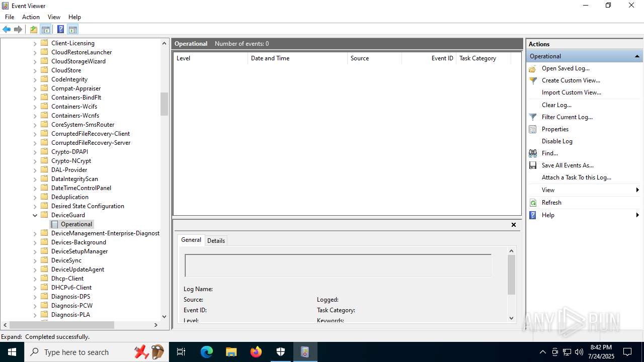Click the Operational log icon under DeviceGuard

pyautogui.click(x=55, y=224)
